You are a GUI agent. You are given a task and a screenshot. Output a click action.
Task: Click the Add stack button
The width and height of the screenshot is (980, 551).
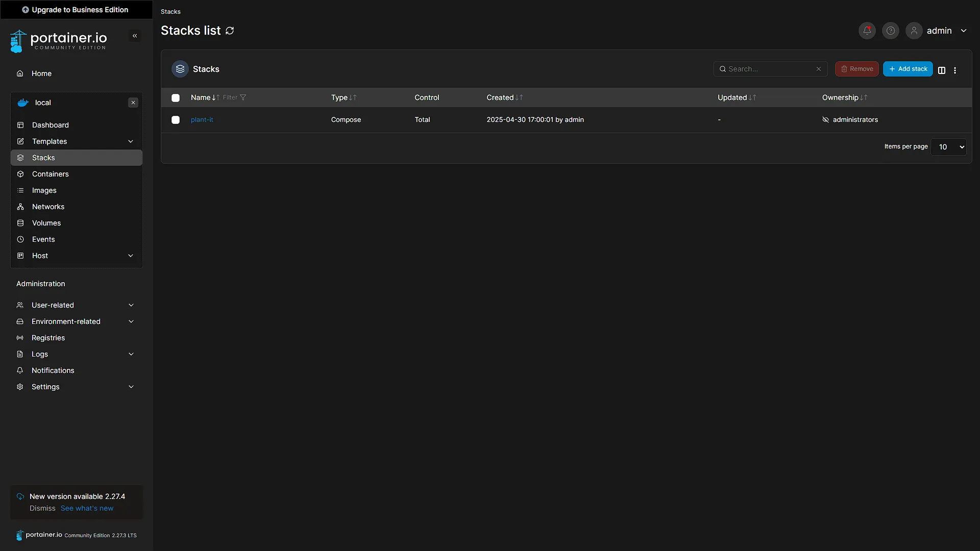(x=908, y=69)
